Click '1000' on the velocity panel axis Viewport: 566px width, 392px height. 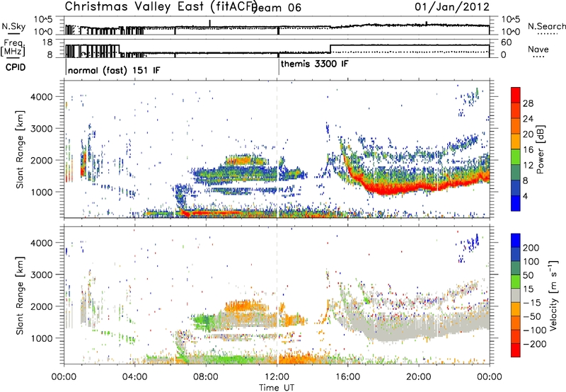[42, 338]
